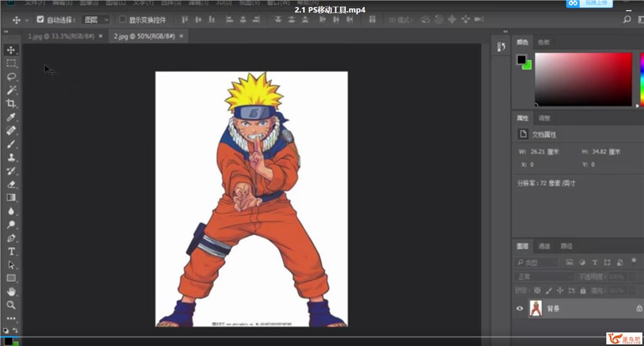Image resolution: width=644 pixels, height=346 pixels.
Task: Filter layers by adjustment layers icon
Action: (x=582, y=262)
